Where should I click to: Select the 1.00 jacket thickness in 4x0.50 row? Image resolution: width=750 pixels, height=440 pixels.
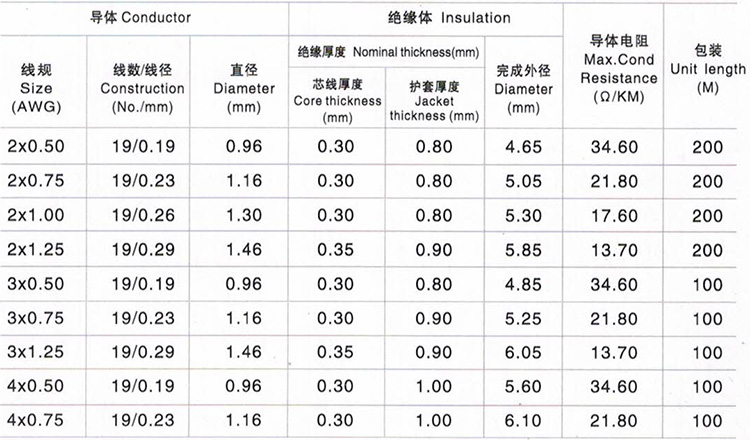(x=434, y=386)
